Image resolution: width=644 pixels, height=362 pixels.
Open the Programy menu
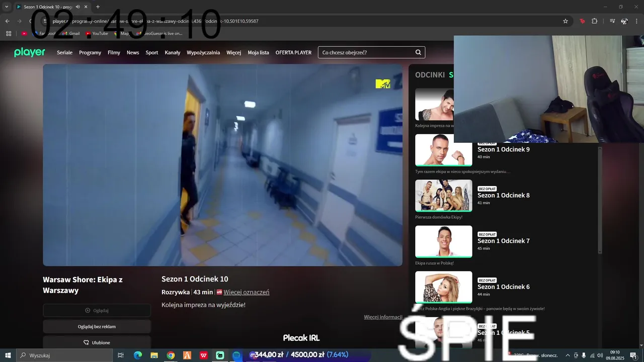(90, 52)
